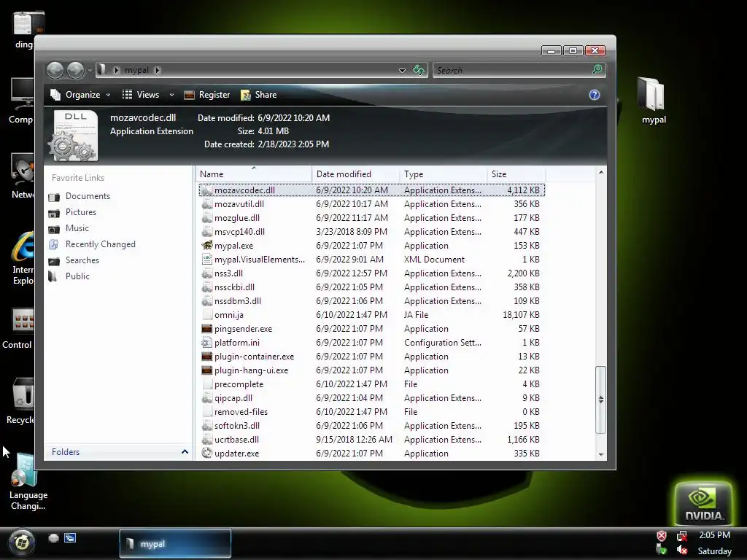Screen dimensions: 747x560
Task: Click the Views toolbar button
Action: pyautogui.click(x=141, y=95)
